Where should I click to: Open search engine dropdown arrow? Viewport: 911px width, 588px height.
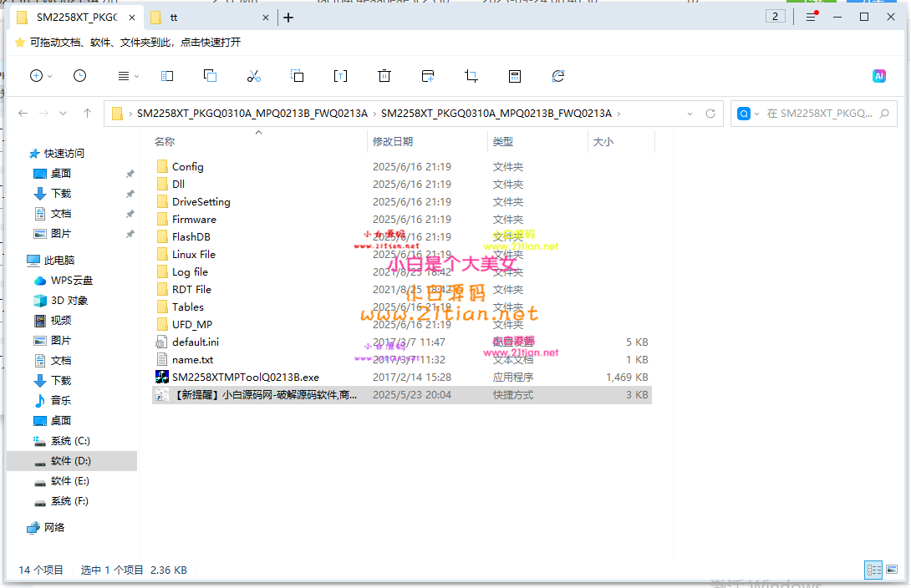click(756, 114)
